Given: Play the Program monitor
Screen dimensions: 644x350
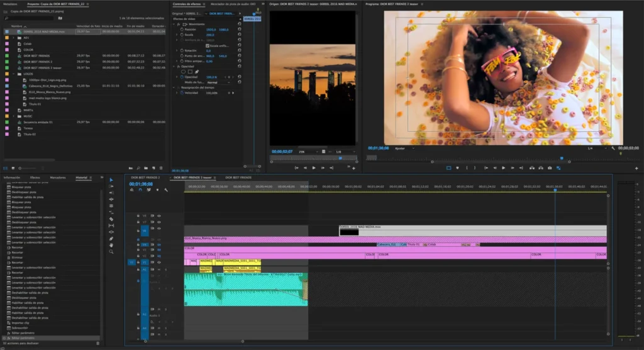Looking at the screenshot, I should [x=504, y=168].
